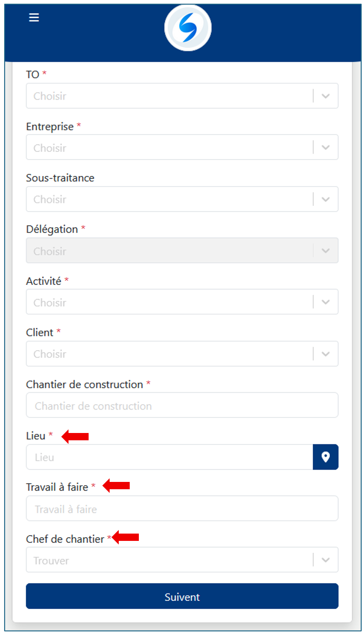The image size is (364, 636).
Task: Expand the Entreprise dropdown chevron
Action: [325, 148]
